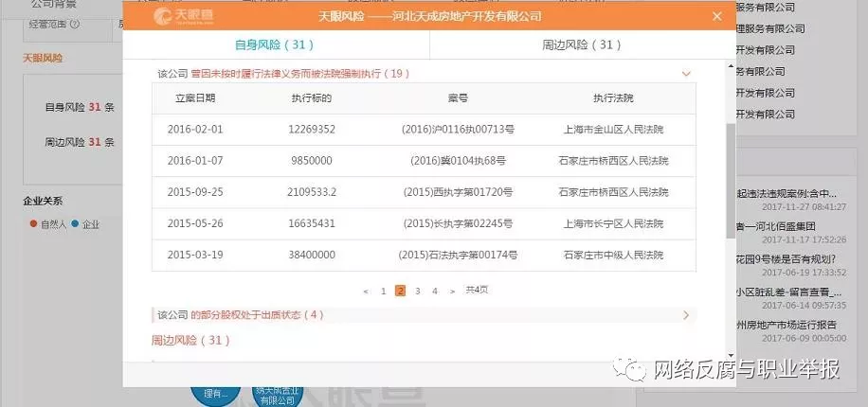Screen dimensions: 868x407
Task: Click the 天眼风险 heading in background page
Action: click(43, 58)
